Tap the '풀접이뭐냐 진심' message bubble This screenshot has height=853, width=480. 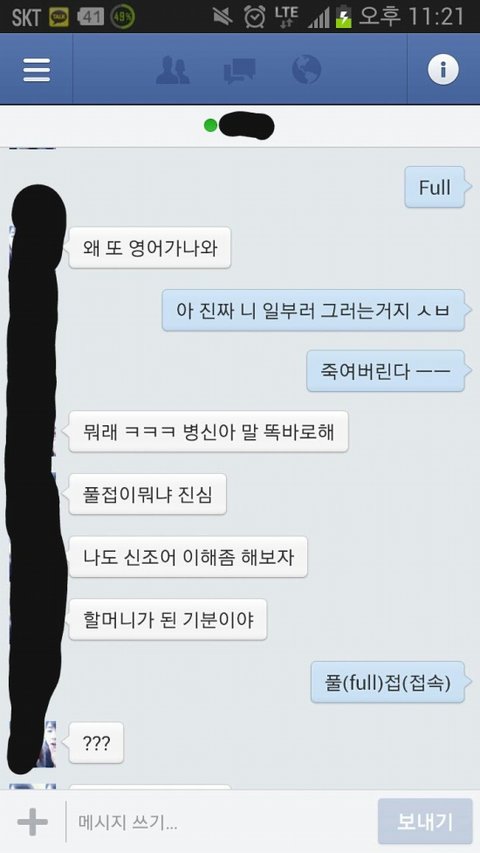click(147, 495)
